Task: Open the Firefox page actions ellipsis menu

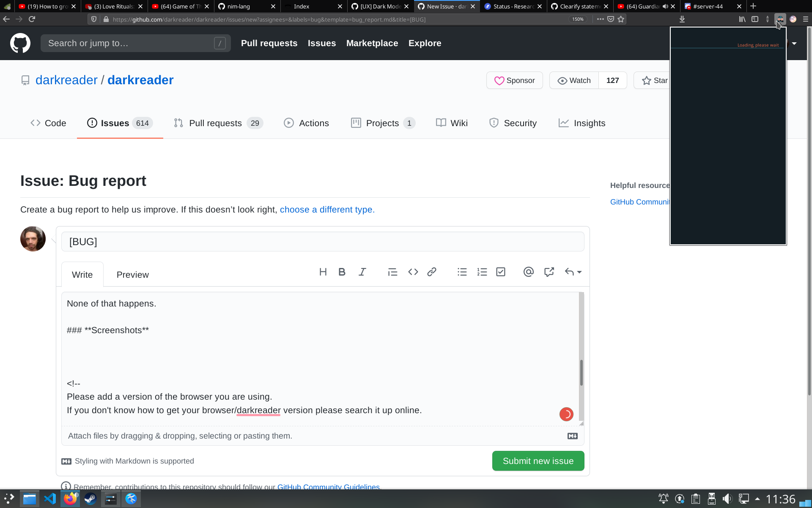Action: [x=600, y=19]
